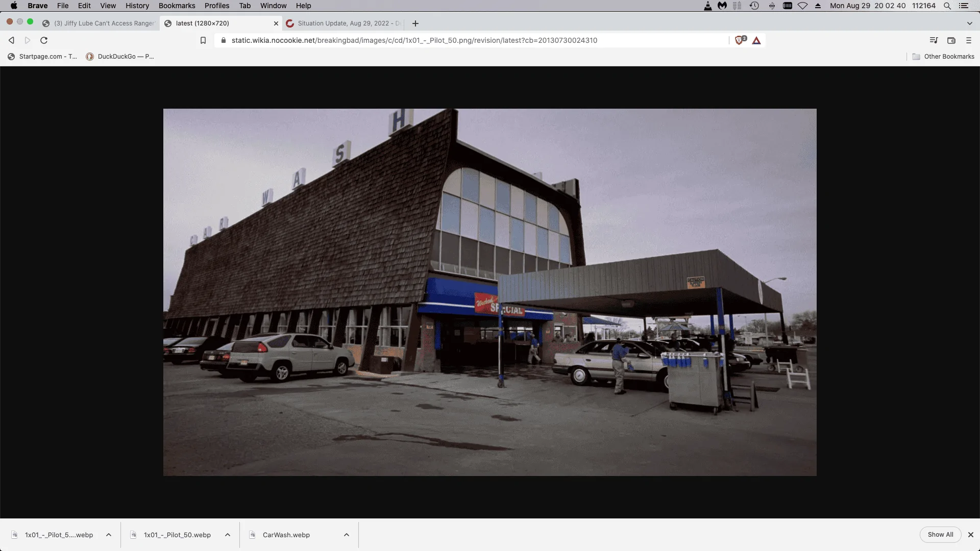The width and height of the screenshot is (980, 551).
Task: Open the DuckDuckGo bookmark
Action: click(120, 57)
